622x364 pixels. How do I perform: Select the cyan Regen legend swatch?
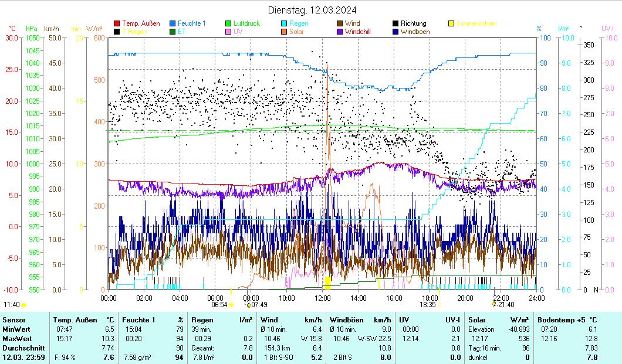285,24
